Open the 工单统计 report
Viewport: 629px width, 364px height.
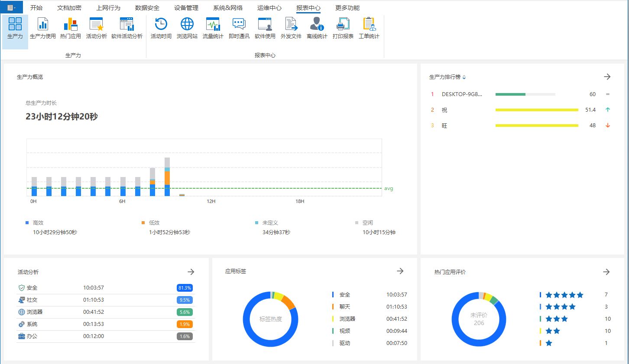(x=369, y=29)
